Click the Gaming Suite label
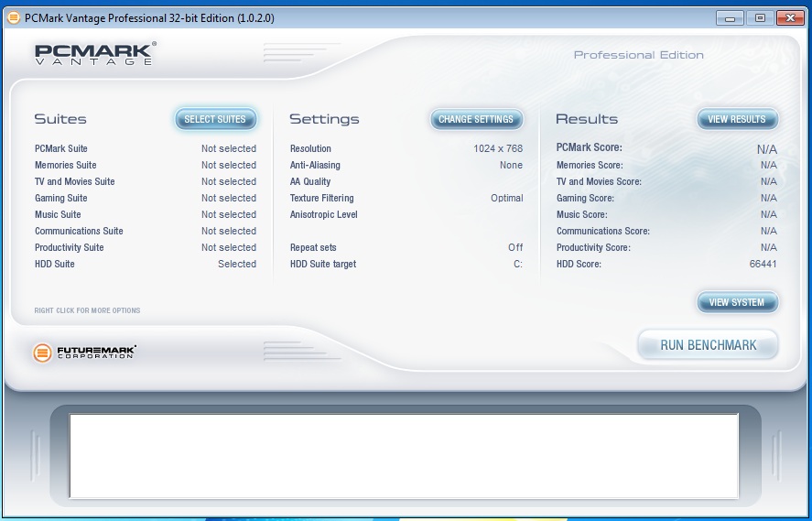The image size is (812, 521). click(x=61, y=199)
